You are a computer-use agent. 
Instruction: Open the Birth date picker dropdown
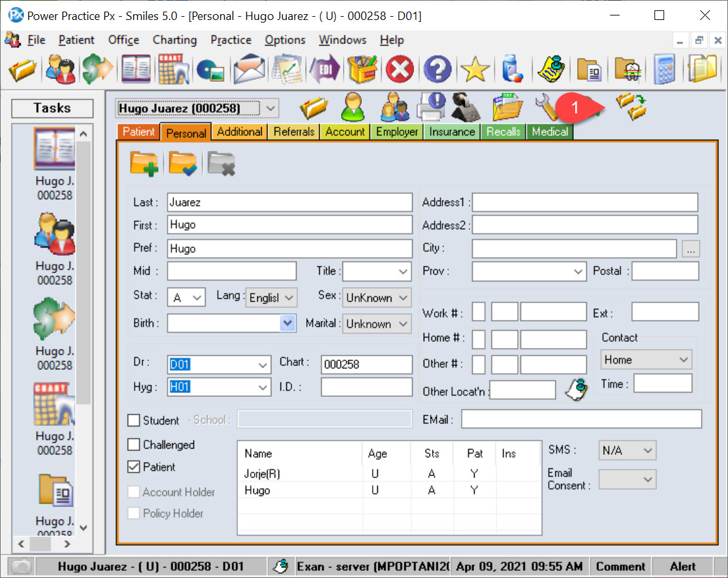click(288, 323)
